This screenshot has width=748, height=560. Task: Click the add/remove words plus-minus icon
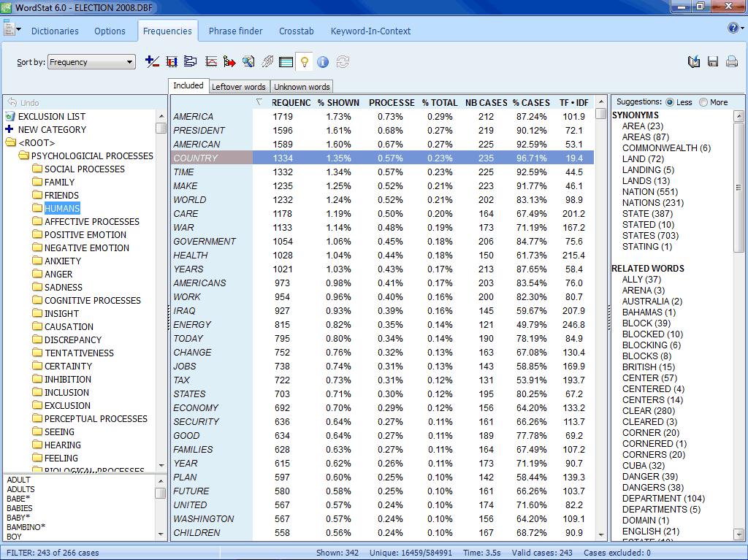(x=152, y=62)
